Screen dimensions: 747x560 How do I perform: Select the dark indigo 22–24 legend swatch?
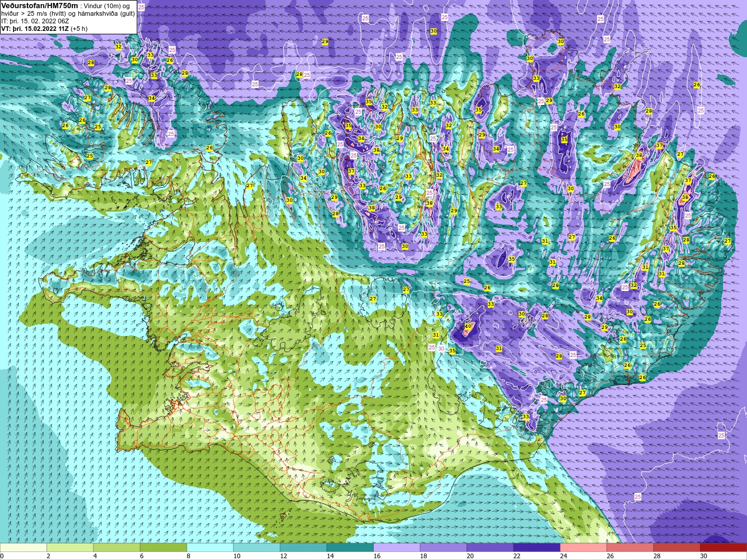tap(537, 548)
